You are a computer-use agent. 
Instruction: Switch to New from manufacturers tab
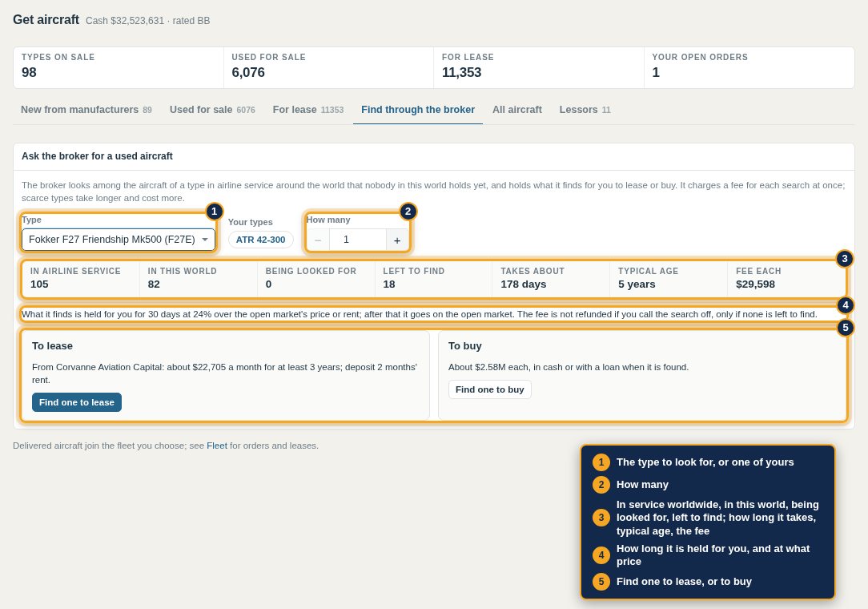click(86, 110)
